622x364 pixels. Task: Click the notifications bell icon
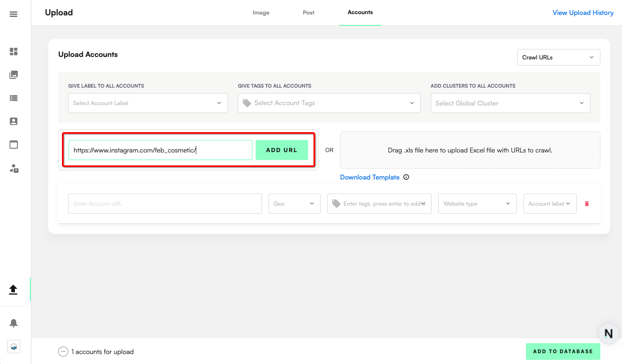(x=14, y=323)
